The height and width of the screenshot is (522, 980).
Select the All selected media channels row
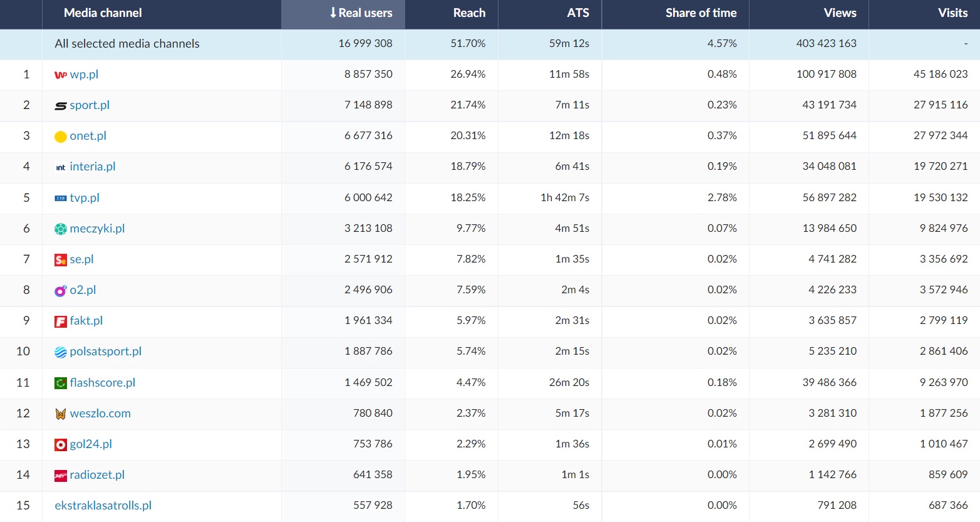[x=127, y=44]
